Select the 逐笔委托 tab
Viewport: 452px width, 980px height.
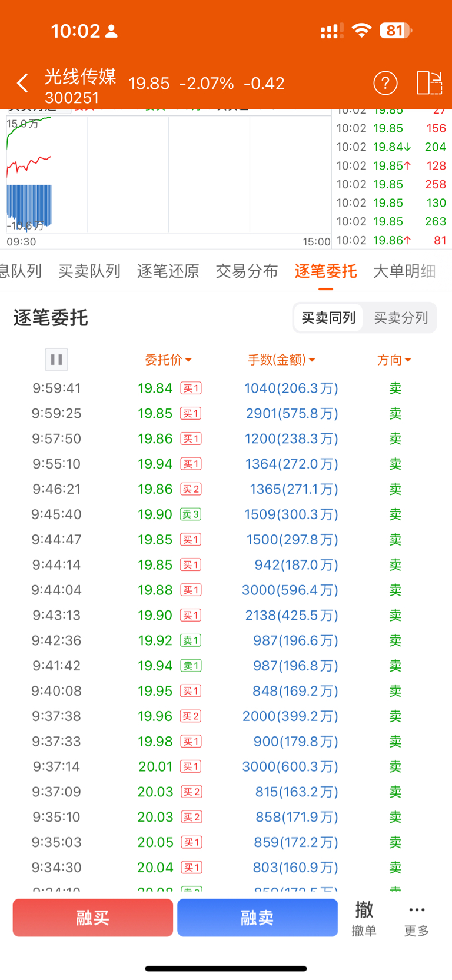[325, 271]
